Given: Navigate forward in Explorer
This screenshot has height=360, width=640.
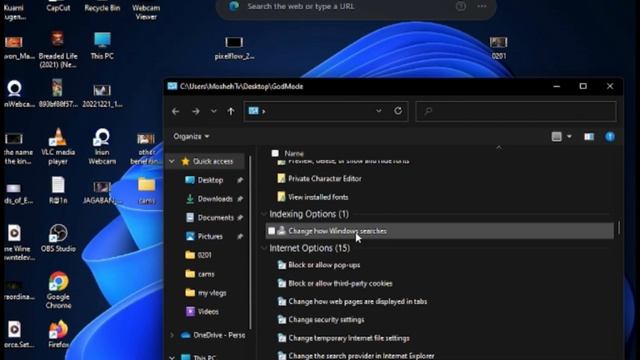Looking at the screenshot, I should coord(196,111).
